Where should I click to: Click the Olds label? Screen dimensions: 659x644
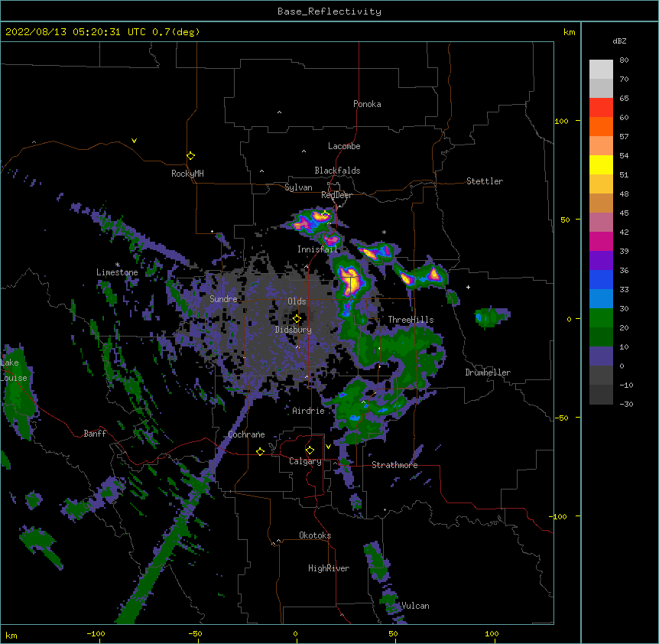click(x=297, y=301)
